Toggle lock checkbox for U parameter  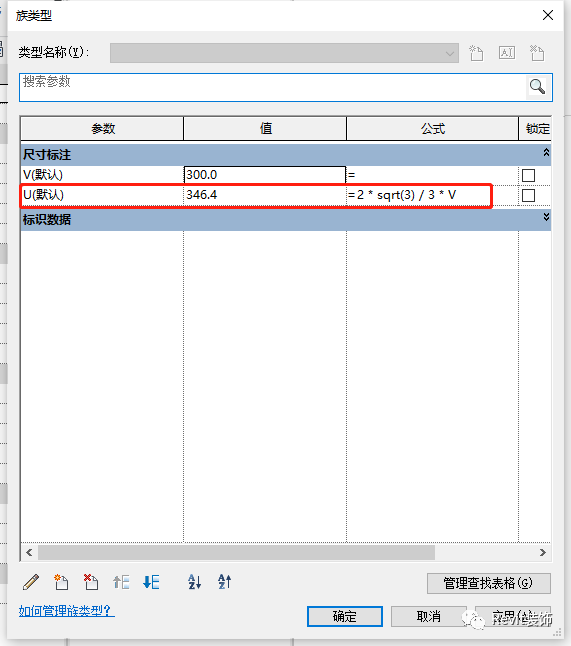(x=528, y=195)
